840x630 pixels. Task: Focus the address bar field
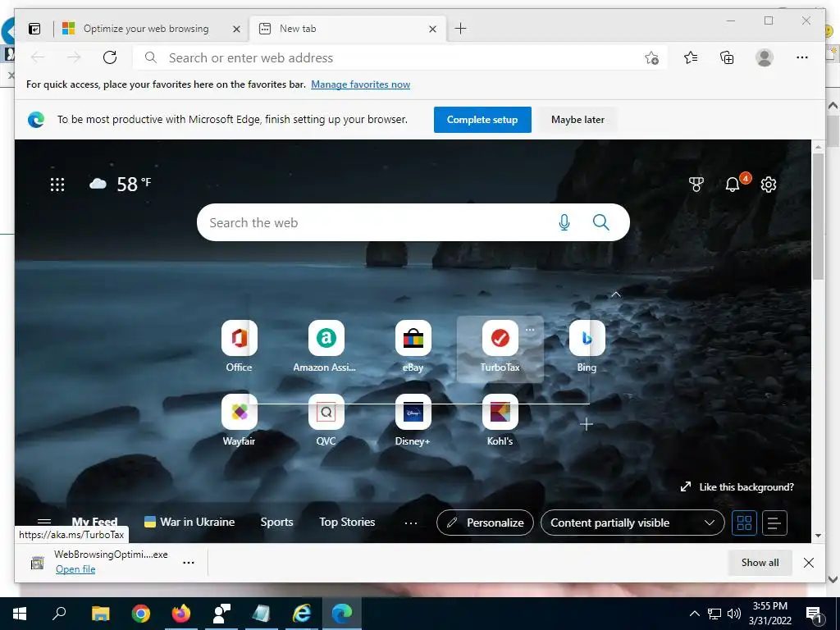(x=399, y=57)
